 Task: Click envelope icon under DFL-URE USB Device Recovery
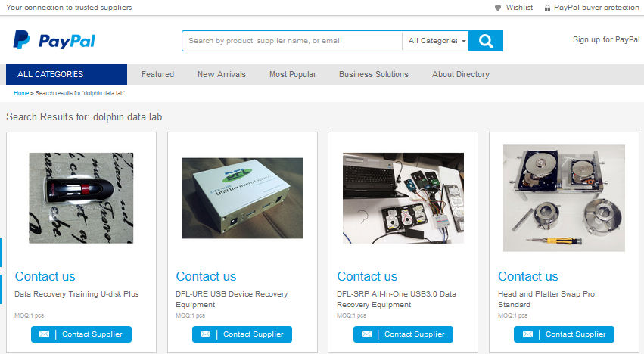[x=205, y=334]
